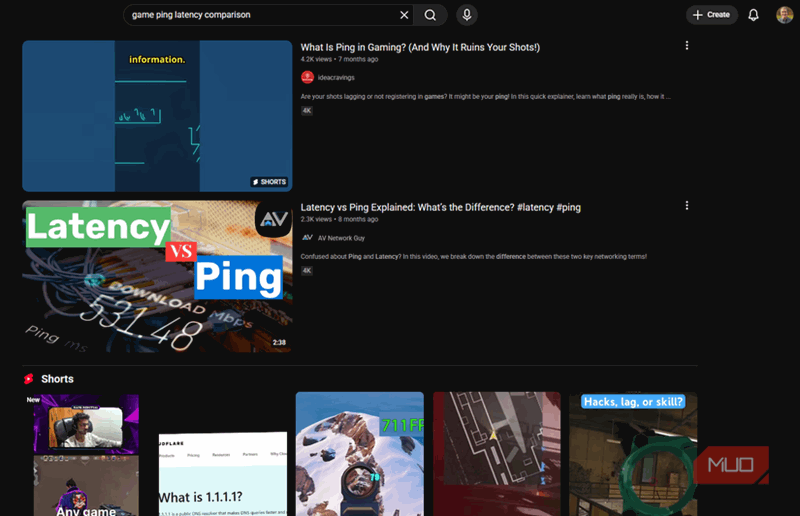Click the AV Network Guy channel avatar
The height and width of the screenshot is (516, 800).
[307, 237]
